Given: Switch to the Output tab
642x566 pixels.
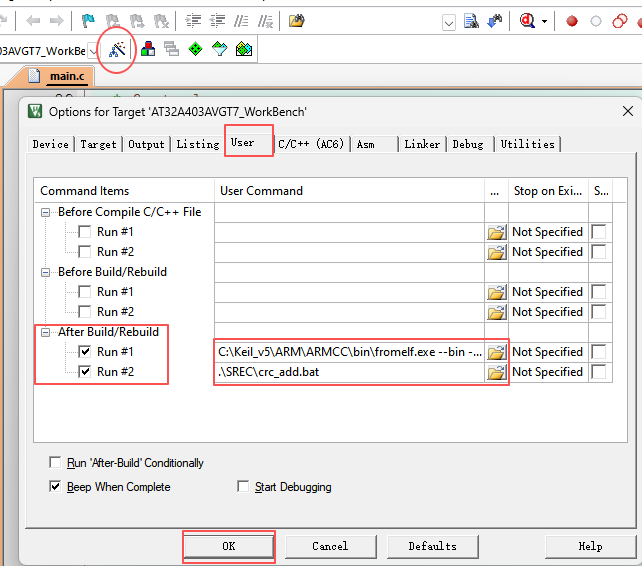Looking at the screenshot, I should (x=146, y=144).
